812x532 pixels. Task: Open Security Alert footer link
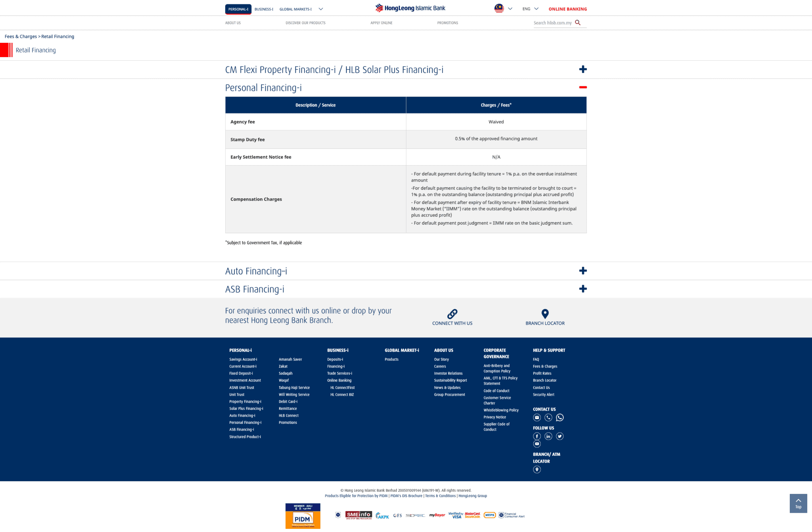point(544,395)
